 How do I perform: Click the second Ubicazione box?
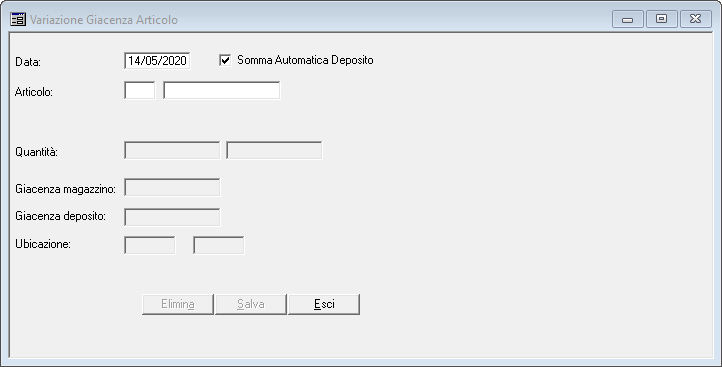[x=219, y=245]
